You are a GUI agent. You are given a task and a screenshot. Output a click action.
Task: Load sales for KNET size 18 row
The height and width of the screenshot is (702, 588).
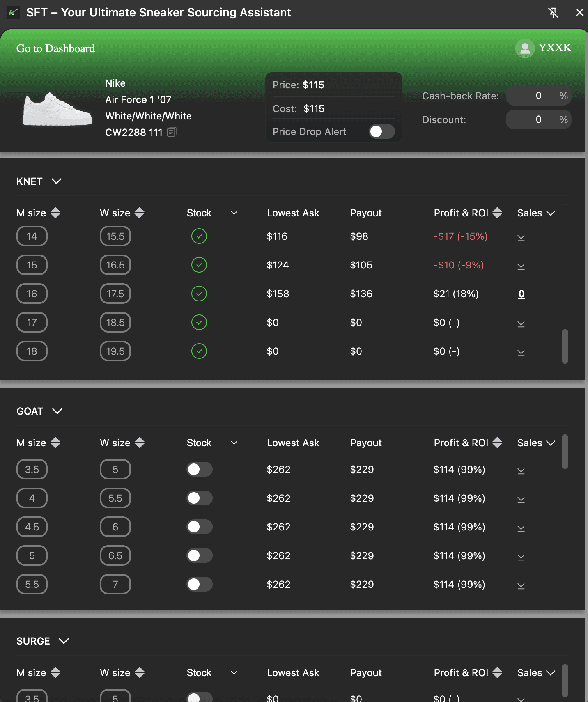[521, 351]
